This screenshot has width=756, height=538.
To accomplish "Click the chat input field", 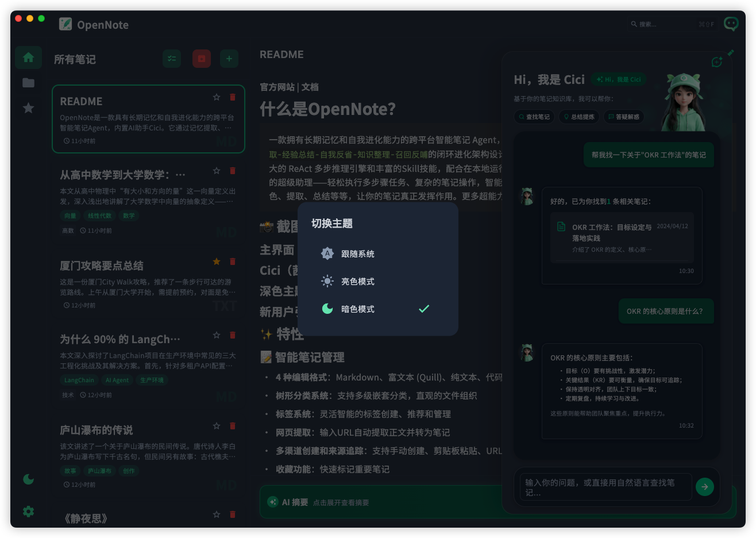I will pos(605,487).
